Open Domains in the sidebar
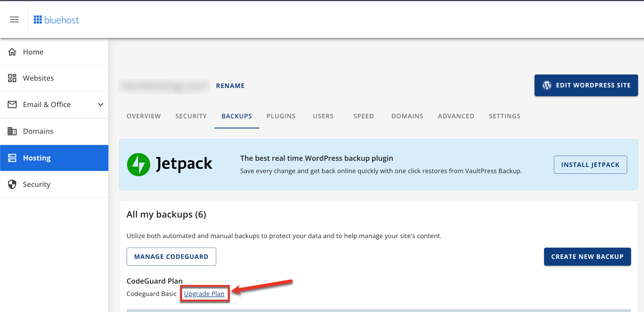 click(54, 131)
